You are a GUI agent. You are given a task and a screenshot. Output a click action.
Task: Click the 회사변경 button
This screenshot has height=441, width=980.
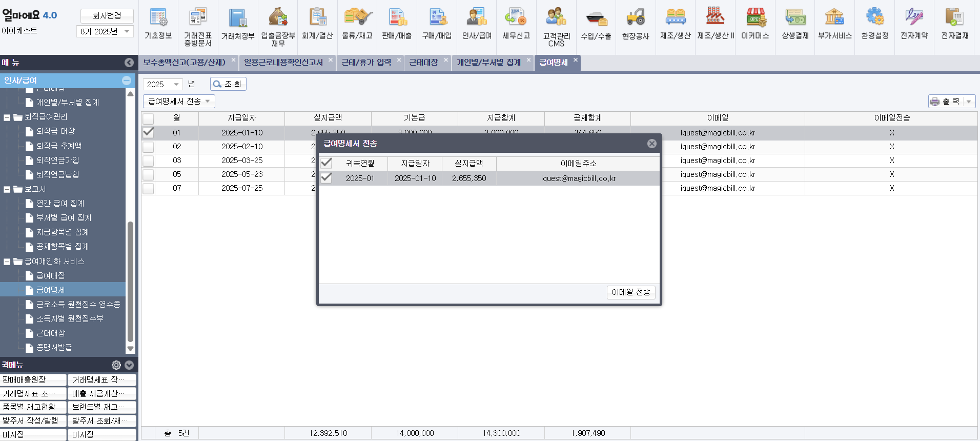click(107, 16)
